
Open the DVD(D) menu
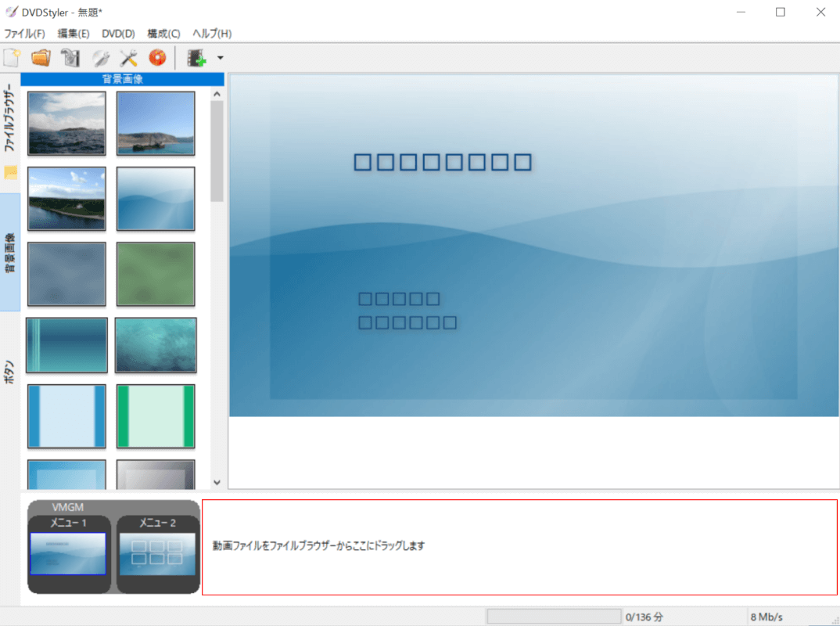[118, 33]
